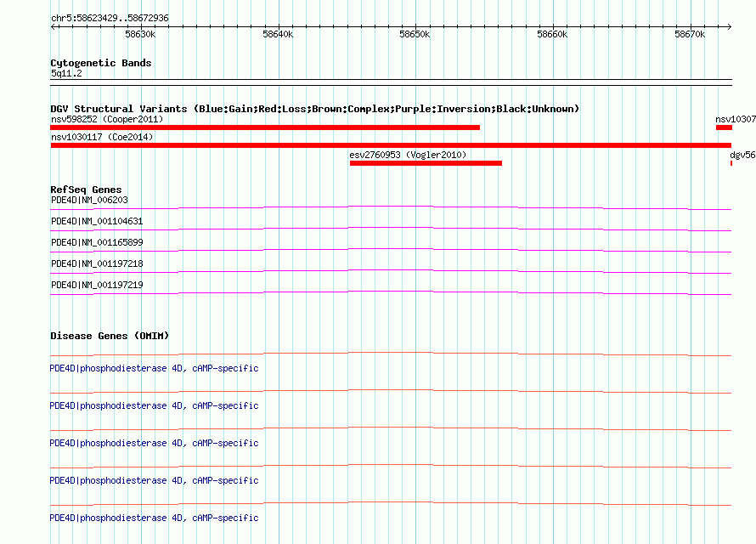
Task: Click the chr5:58623429..58672936 coordinate label
Action: [110, 18]
